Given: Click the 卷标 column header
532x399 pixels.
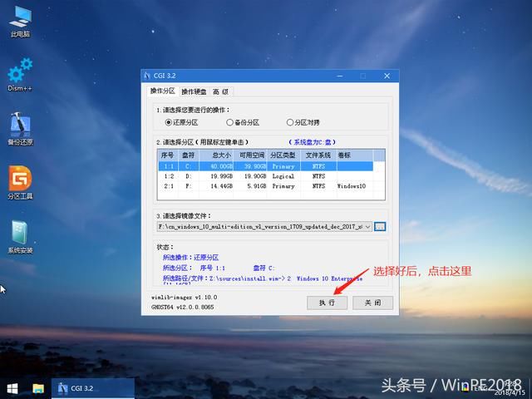Looking at the screenshot, I should (355, 155).
